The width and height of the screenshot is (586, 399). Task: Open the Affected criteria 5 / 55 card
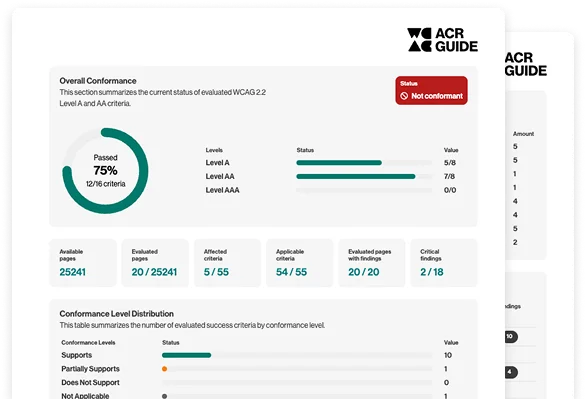(x=227, y=263)
